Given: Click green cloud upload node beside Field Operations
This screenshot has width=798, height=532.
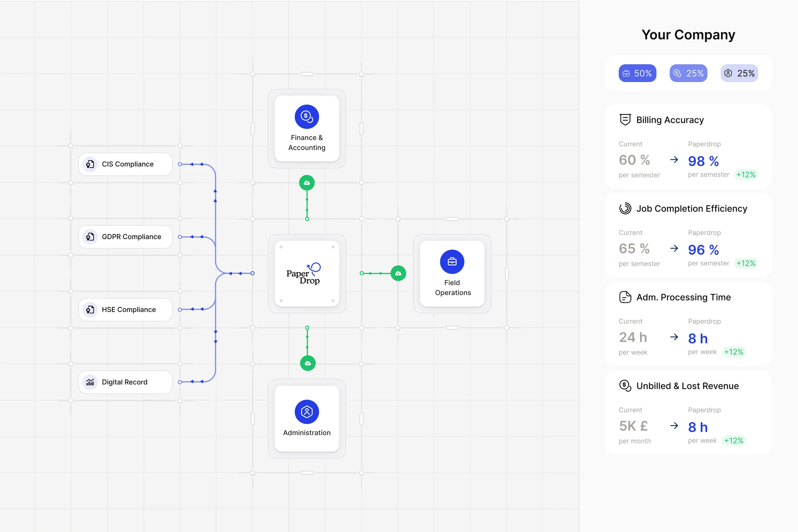Looking at the screenshot, I should point(398,273).
